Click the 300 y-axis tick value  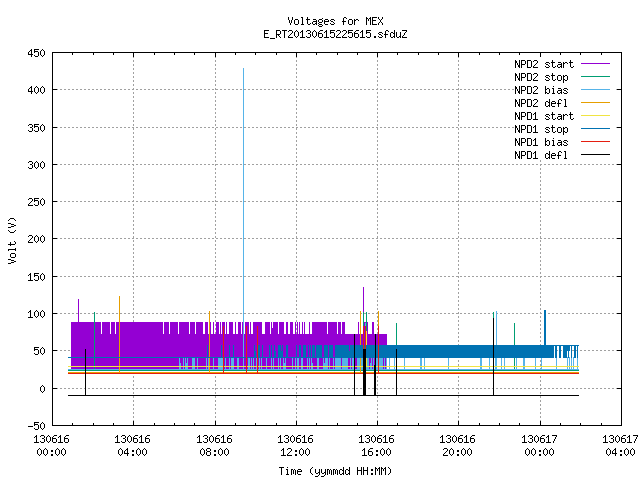point(36,165)
